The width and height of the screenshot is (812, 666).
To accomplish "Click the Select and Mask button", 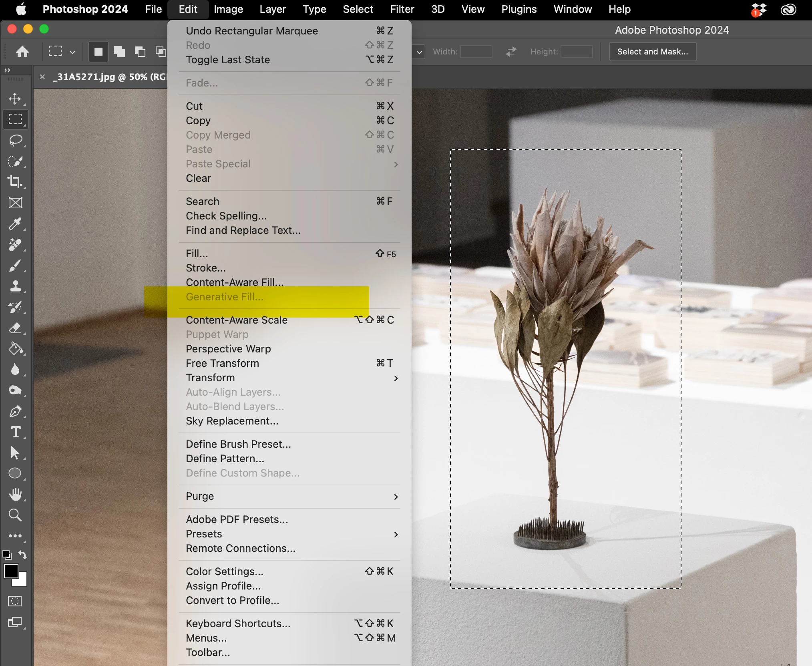I will click(x=652, y=52).
